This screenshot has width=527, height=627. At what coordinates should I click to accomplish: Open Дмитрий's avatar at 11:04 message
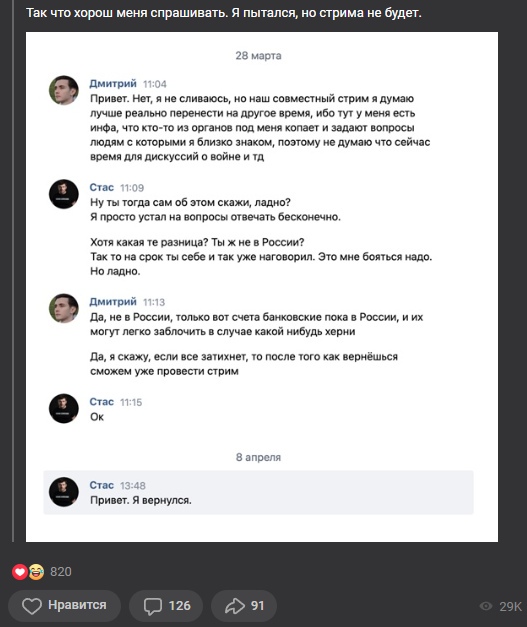pos(64,90)
